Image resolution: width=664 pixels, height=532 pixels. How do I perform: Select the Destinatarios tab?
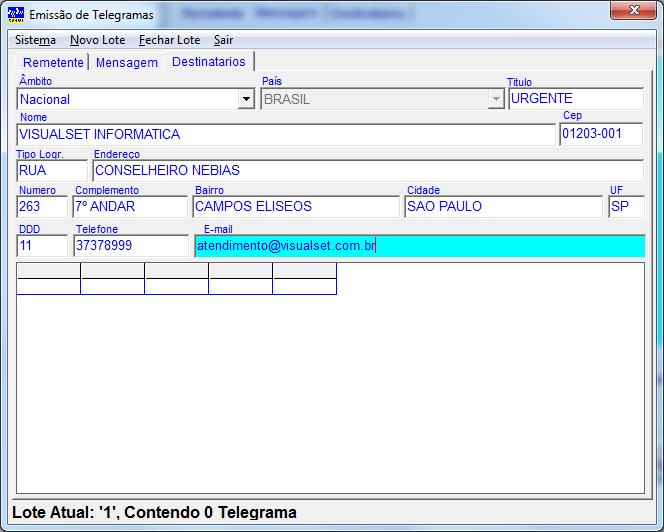[208, 61]
